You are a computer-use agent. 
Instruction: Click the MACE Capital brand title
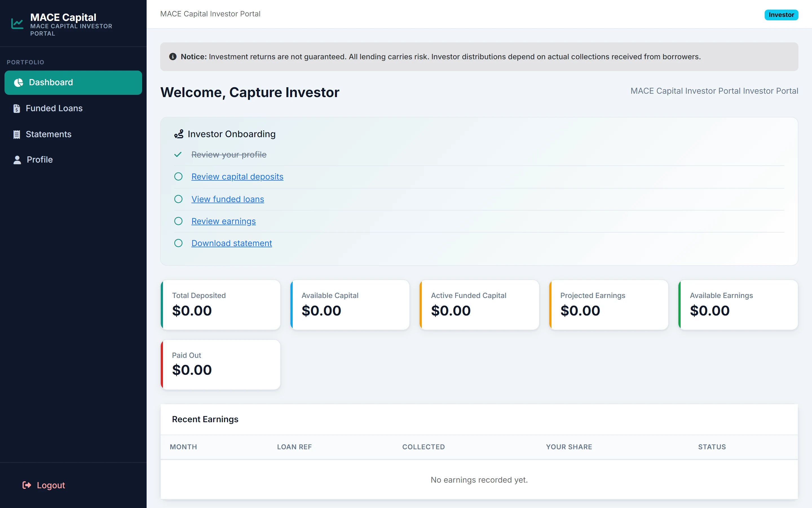[x=63, y=17]
